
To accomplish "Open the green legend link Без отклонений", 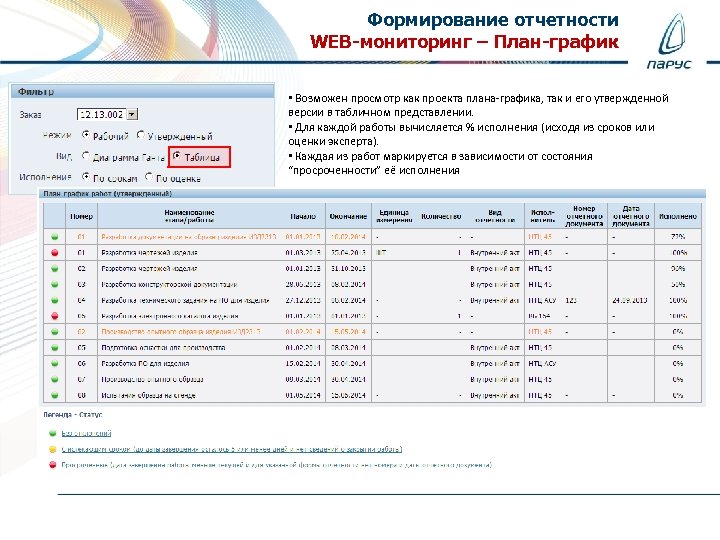I will click(x=86, y=433).
